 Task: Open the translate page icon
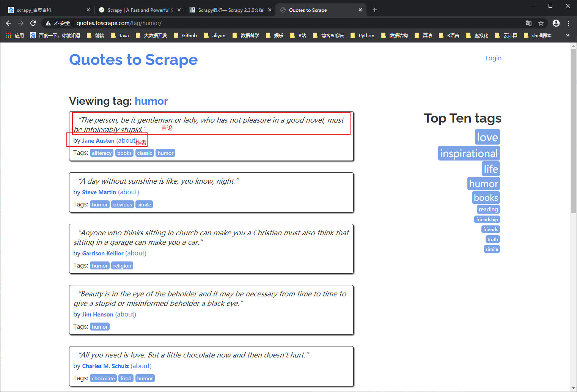point(529,23)
